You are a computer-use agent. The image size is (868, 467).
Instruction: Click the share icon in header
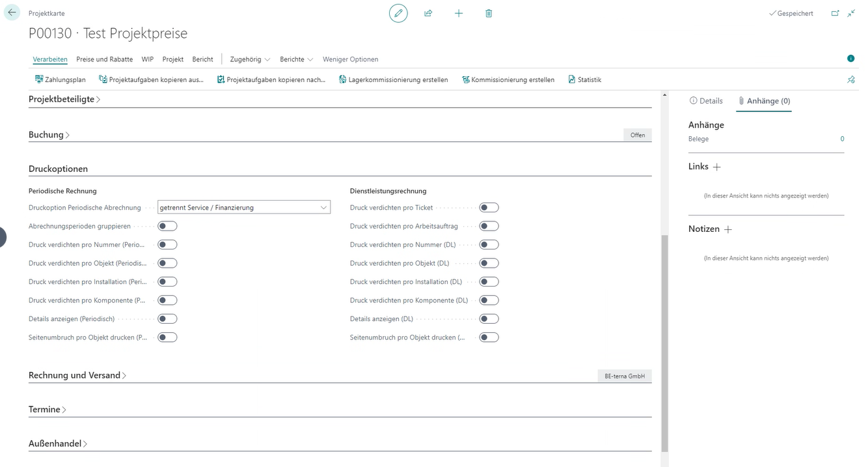pos(428,13)
